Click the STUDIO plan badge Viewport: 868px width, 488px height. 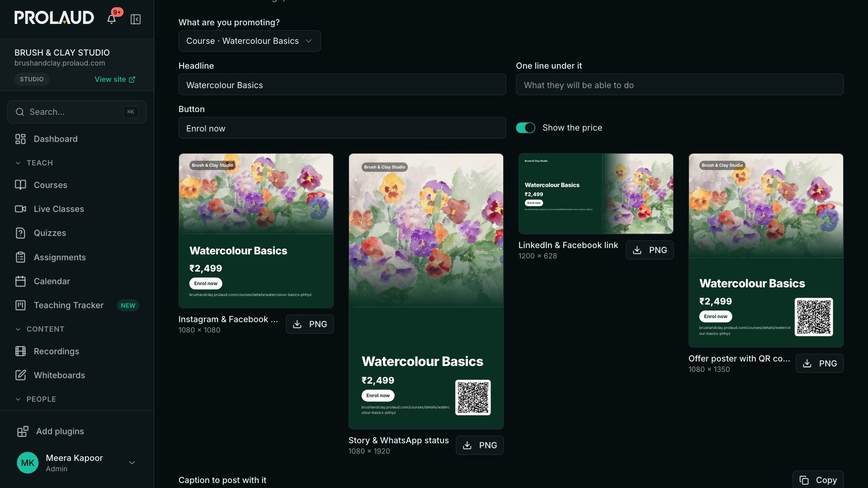pyautogui.click(x=32, y=79)
